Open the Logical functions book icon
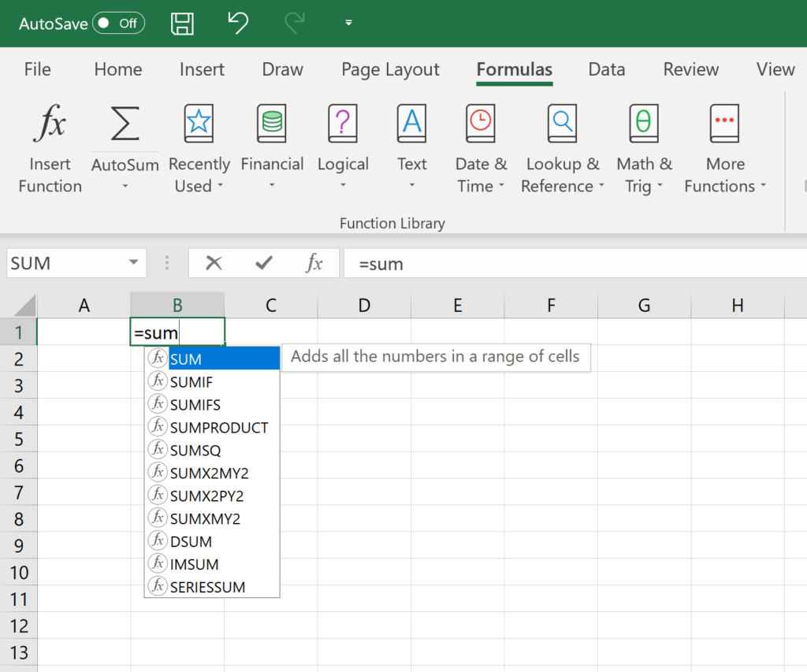The width and height of the screenshot is (807, 672). coord(343,124)
